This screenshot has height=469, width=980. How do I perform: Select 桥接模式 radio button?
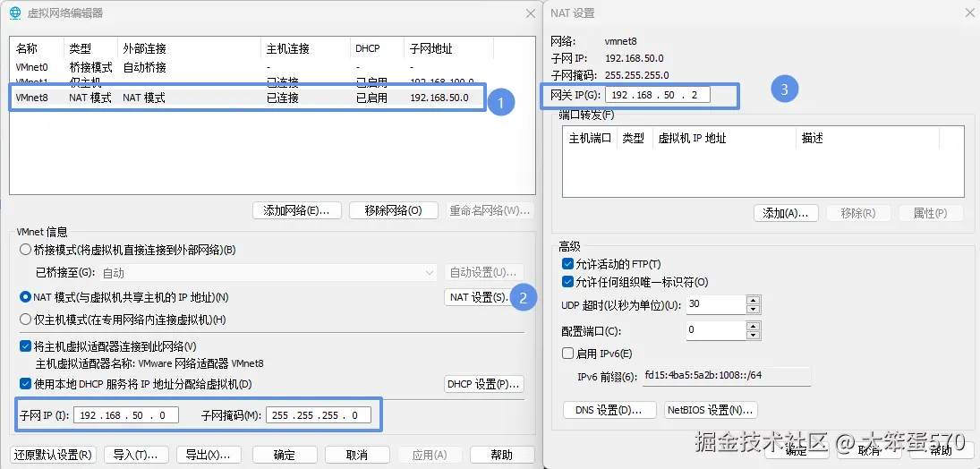(x=25, y=250)
